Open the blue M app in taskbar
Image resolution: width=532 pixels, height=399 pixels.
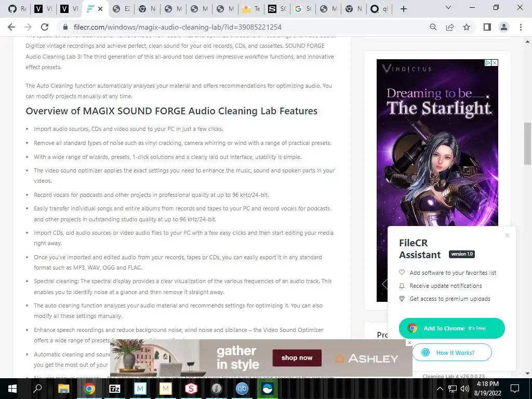point(140,389)
